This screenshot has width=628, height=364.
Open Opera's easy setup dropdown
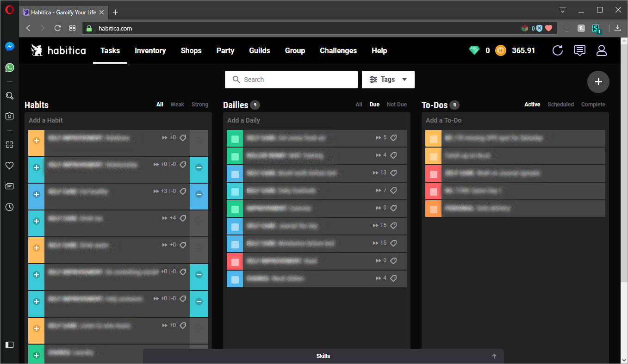(562, 9)
